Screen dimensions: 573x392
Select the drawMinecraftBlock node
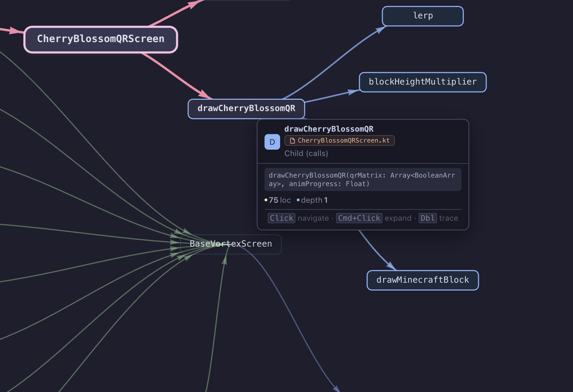(422, 280)
